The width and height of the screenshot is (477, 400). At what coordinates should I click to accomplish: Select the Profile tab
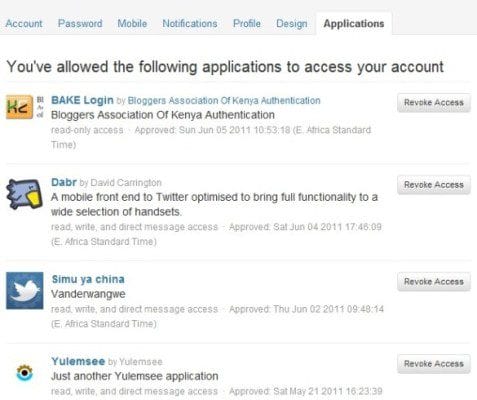(247, 24)
